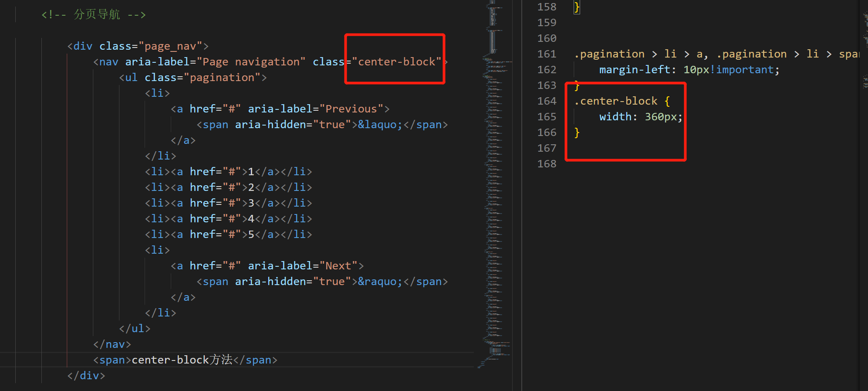Image resolution: width=868 pixels, height=391 pixels.
Task: Click the list item line for page 4
Action: (x=229, y=218)
